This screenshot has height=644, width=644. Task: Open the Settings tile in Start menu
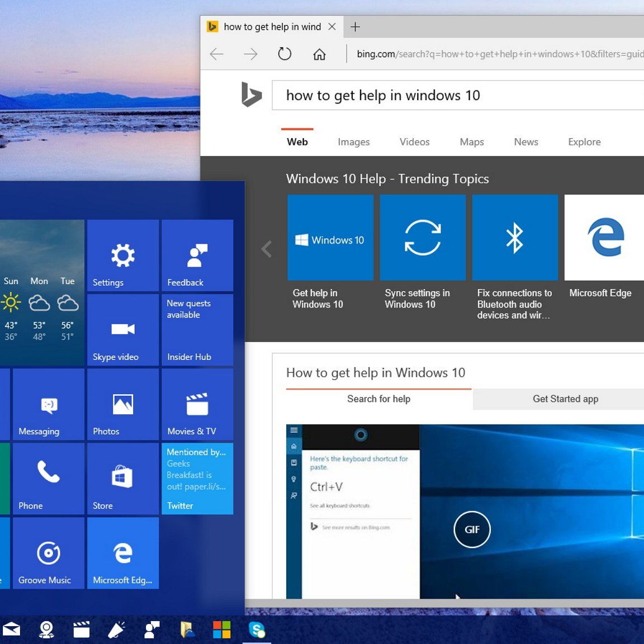pos(123,255)
